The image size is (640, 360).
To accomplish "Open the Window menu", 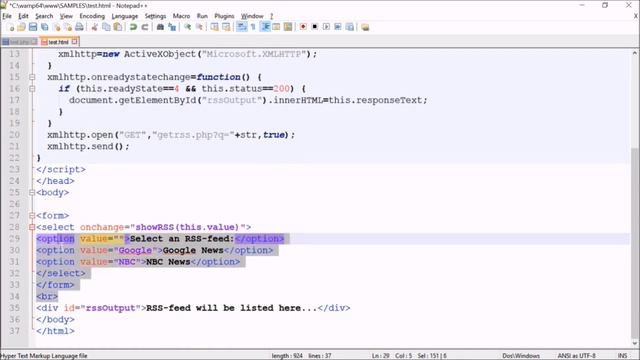I will click(x=252, y=16).
